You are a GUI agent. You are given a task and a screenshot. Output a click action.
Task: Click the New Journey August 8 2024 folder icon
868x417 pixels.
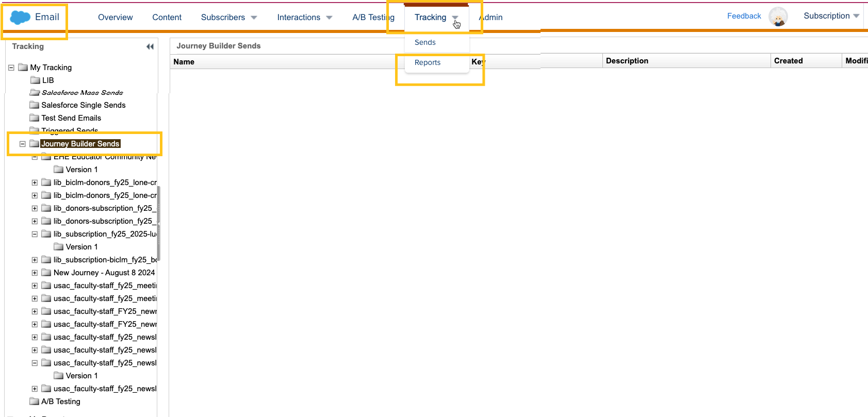pos(46,272)
